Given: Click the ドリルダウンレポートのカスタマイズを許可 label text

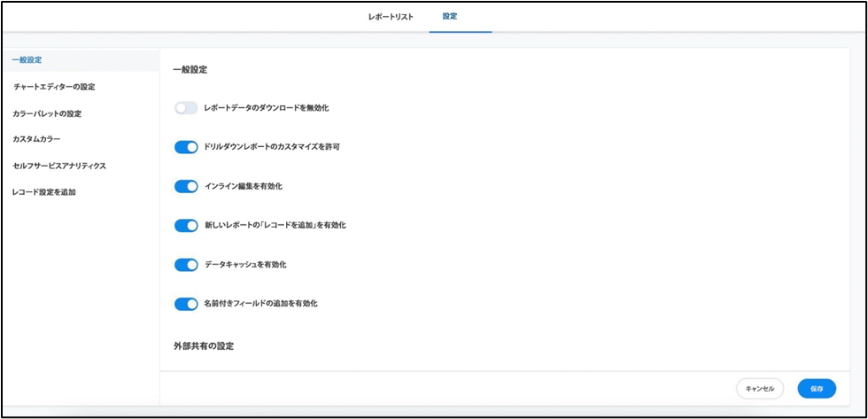Looking at the screenshot, I should [272, 147].
